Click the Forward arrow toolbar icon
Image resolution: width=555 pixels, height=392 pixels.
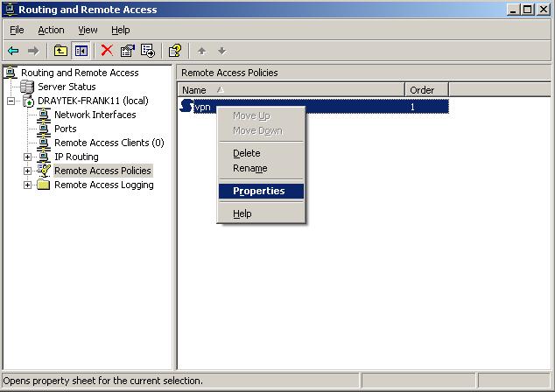coord(33,51)
